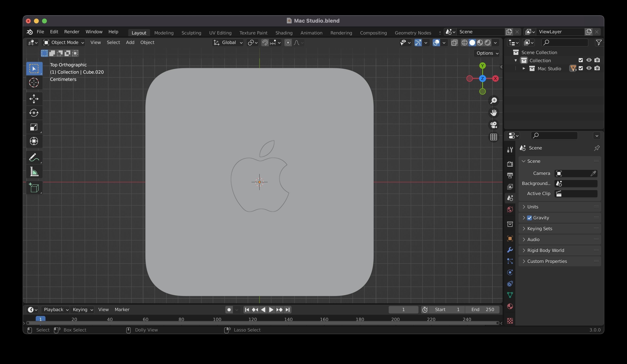The image size is (627, 364).
Task: Select the 3D Cursor tool
Action: coord(34,83)
